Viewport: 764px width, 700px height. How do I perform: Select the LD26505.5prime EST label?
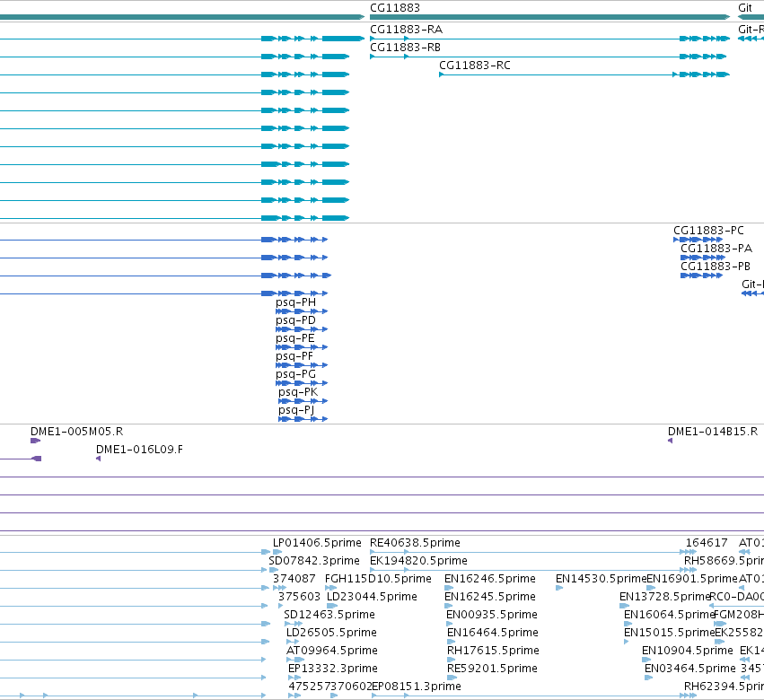pyautogui.click(x=331, y=634)
